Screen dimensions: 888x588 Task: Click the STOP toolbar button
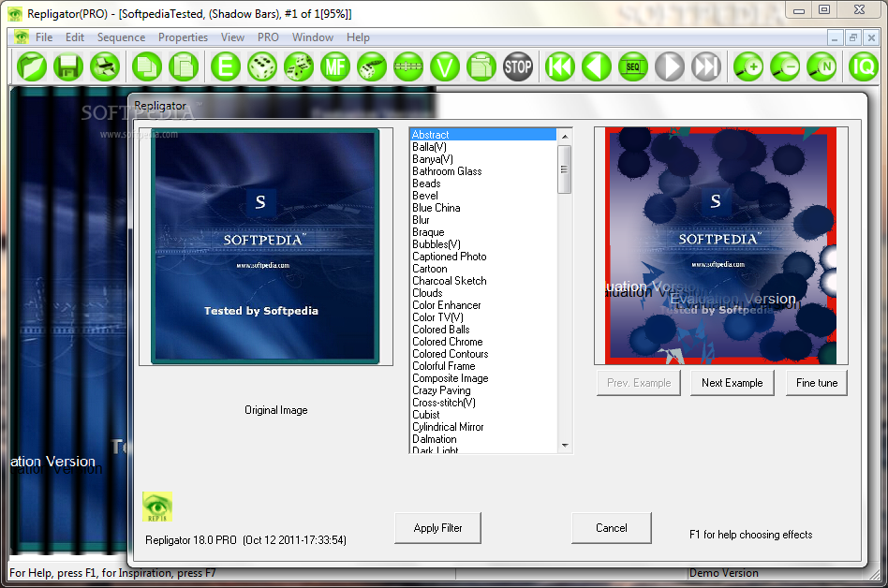coord(518,66)
